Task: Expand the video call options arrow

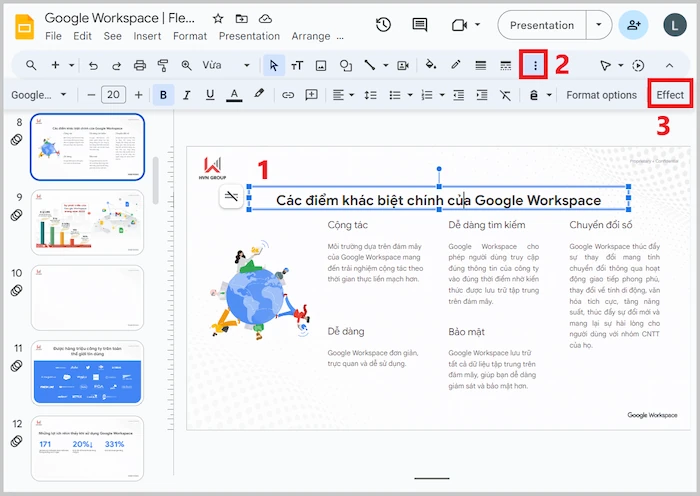Action: (478, 25)
